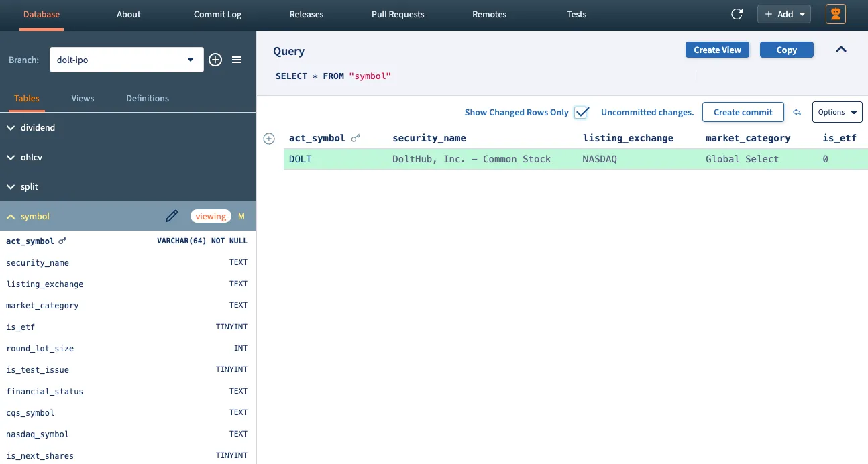
Task: Click the M modified marker on symbol
Action: pyautogui.click(x=241, y=217)
